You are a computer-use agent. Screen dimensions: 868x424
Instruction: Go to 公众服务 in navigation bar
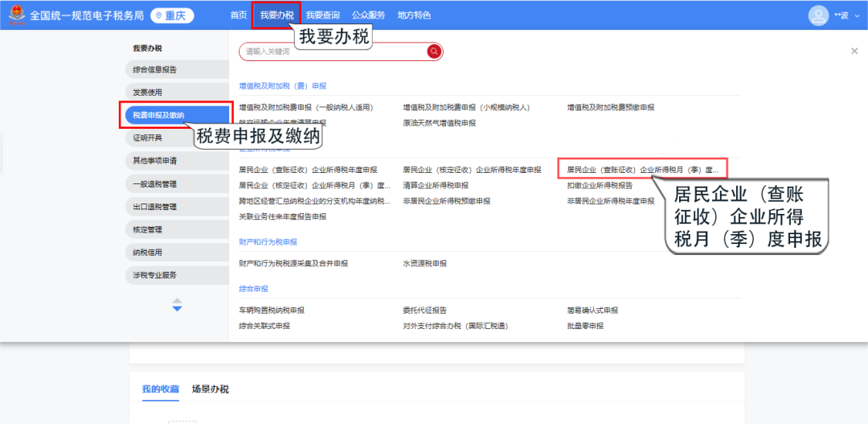point(368,15)
